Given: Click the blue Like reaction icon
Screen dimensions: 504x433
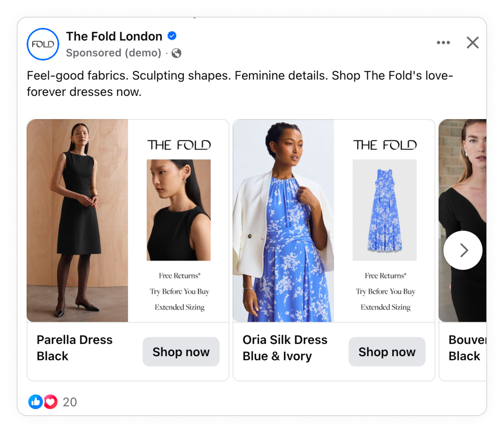Looking at the screenshot, I should tap(35, 402).
